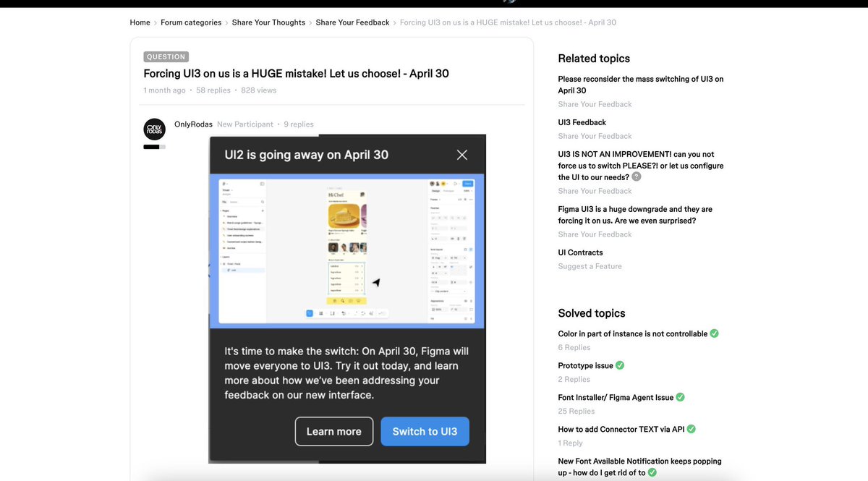Click green checkmark after 'get rid of to'
Image resolution: width=868 pixels, height=481 pixels.
[652, 472]
